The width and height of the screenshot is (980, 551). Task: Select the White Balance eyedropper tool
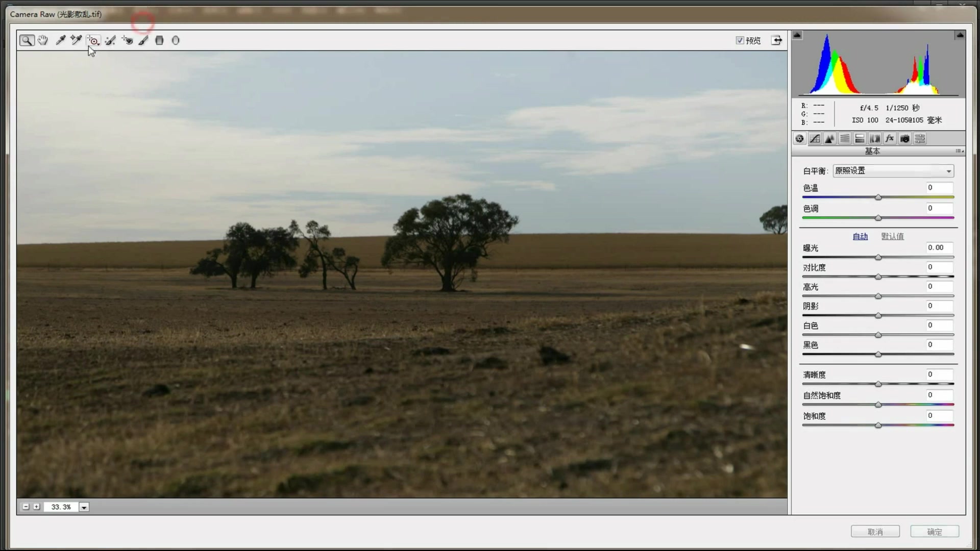tap(60, 40)
